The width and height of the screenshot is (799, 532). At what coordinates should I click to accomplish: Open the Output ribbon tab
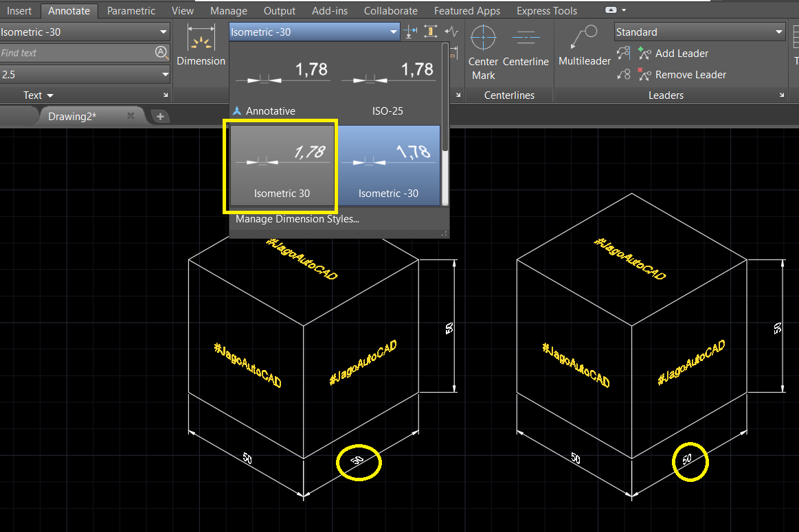[x=279, y=11]
